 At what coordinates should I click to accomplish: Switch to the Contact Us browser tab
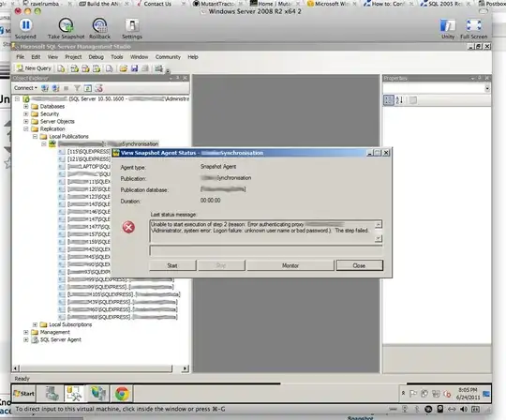point(157,4)
